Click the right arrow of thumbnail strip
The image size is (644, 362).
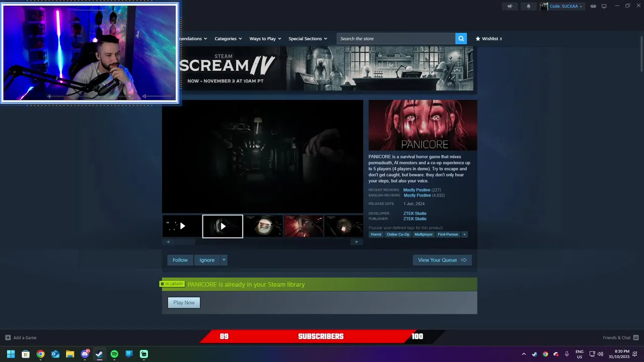click(x=357, y=242)
